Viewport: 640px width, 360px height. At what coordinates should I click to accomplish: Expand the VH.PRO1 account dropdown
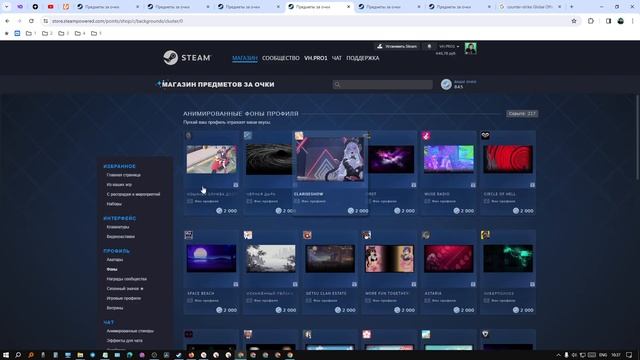[x=449, y=47]
